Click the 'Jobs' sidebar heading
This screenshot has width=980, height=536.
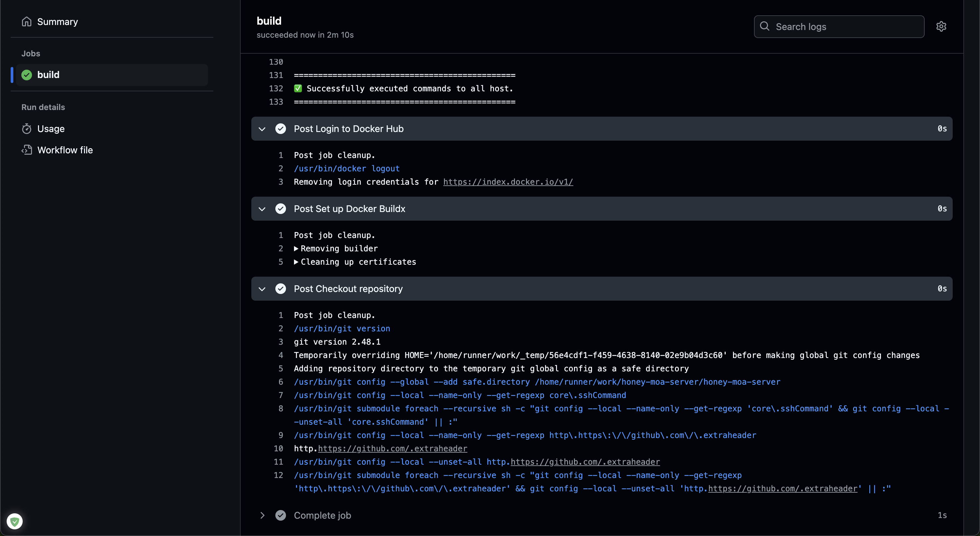pos(31,54)
